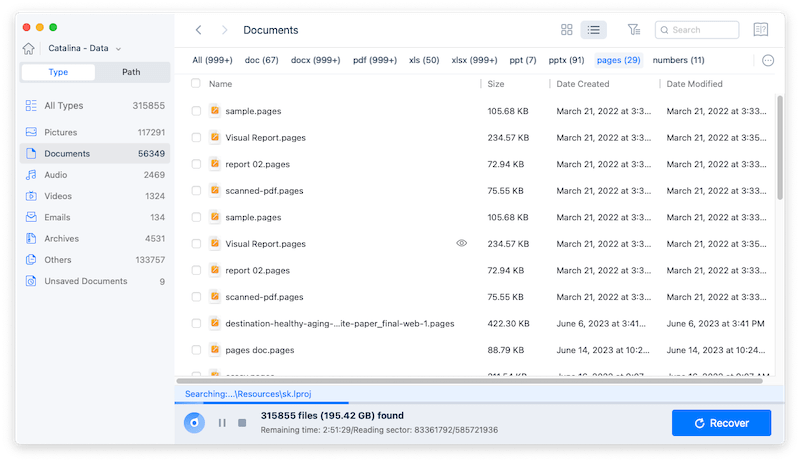Open the Catalina - Data drive dropdown
This screenshot has width=800, height=462.
(85, 48)
